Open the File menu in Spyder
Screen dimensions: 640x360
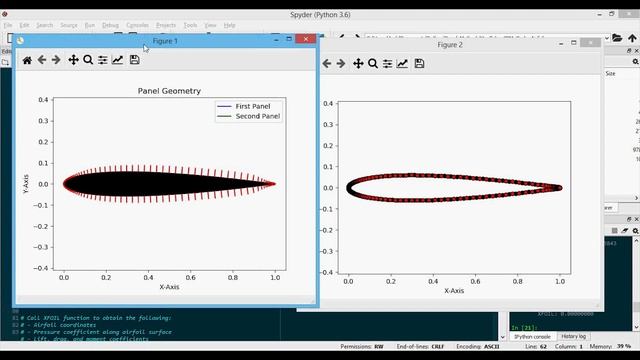(8, 25)
